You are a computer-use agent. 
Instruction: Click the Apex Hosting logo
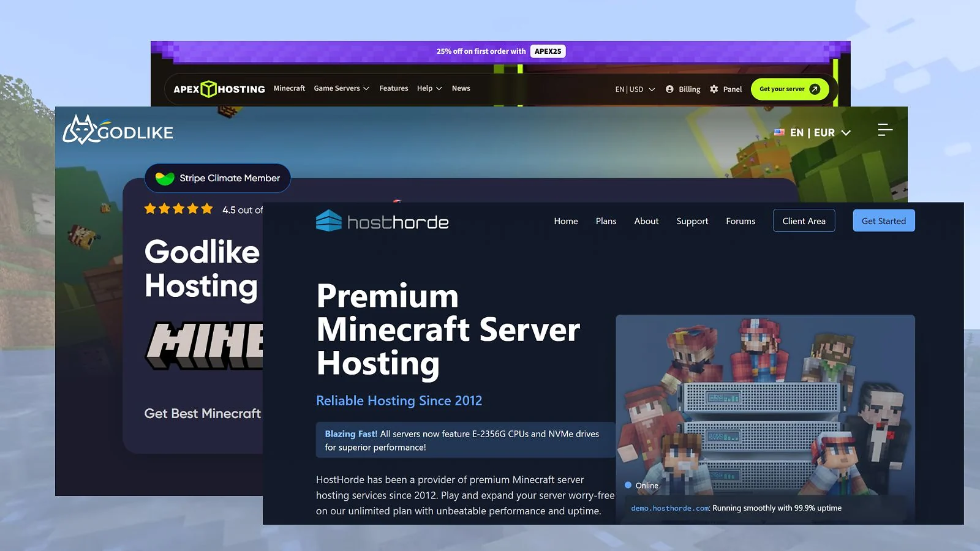(219, 89)
